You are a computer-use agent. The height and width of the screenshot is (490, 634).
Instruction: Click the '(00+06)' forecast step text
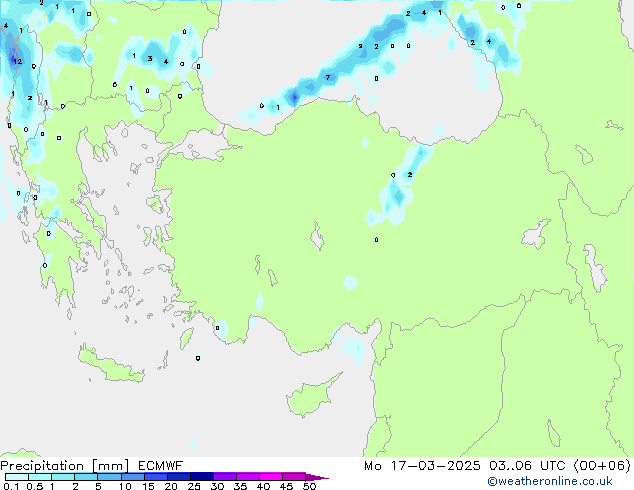tap(602, 466)
